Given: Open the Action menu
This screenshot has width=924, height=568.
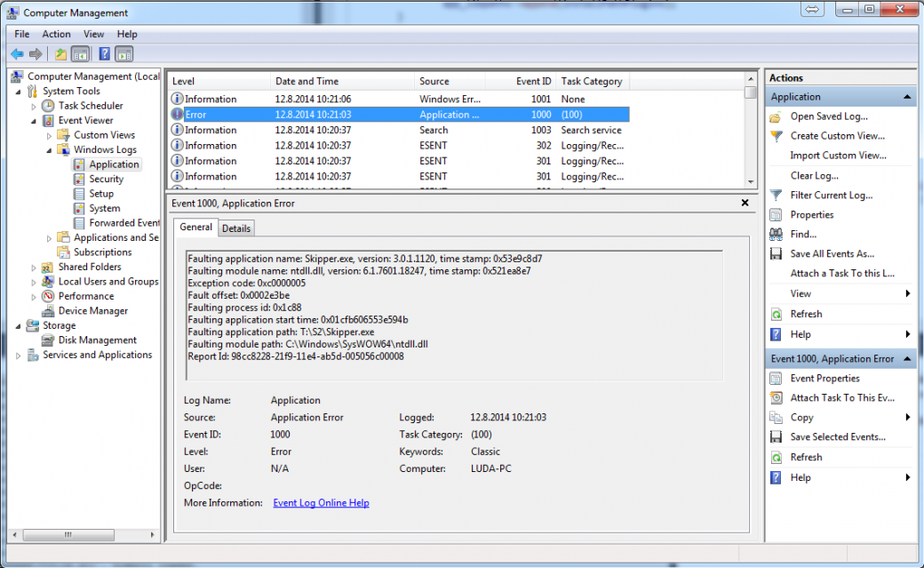Looking at the screenshot, I should (56, 34).
